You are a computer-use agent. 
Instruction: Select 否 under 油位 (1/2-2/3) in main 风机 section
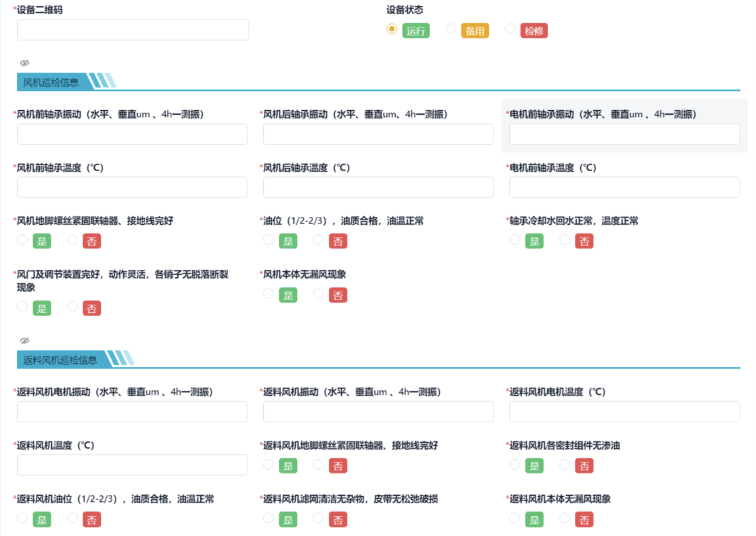318,239
